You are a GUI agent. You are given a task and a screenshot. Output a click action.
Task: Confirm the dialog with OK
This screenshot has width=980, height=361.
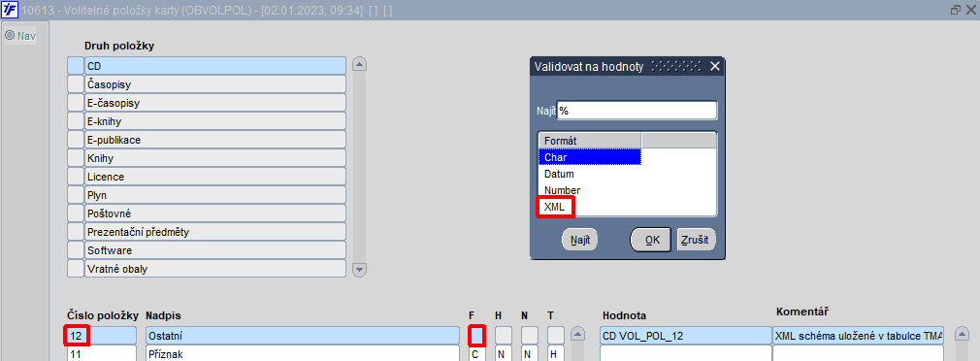[651, 239]
